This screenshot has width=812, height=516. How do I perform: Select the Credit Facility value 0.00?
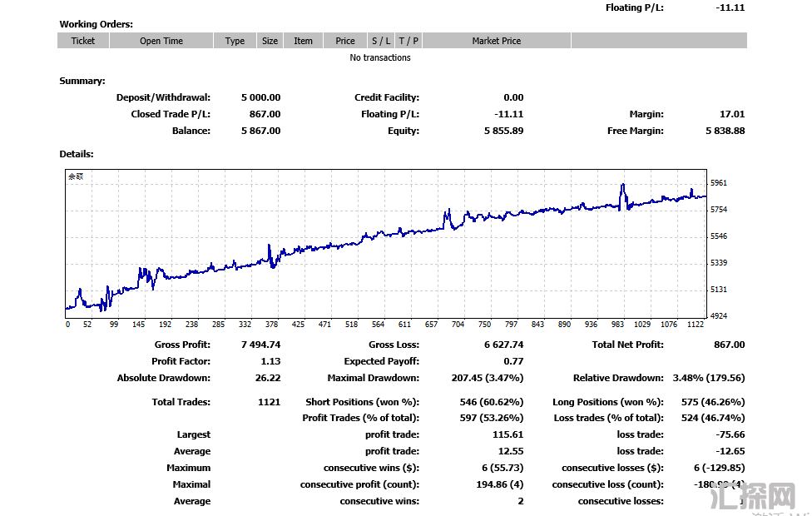[513, 97]
